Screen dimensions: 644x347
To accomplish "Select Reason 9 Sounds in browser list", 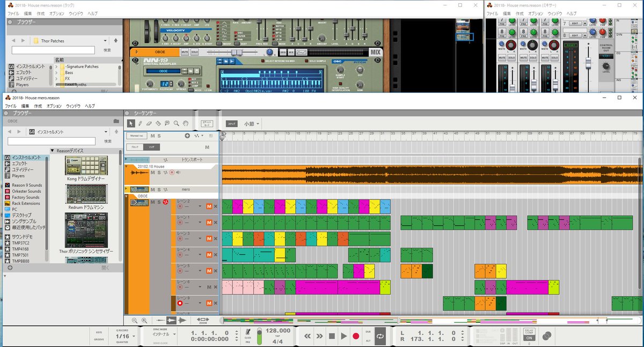I will (27, 185).
